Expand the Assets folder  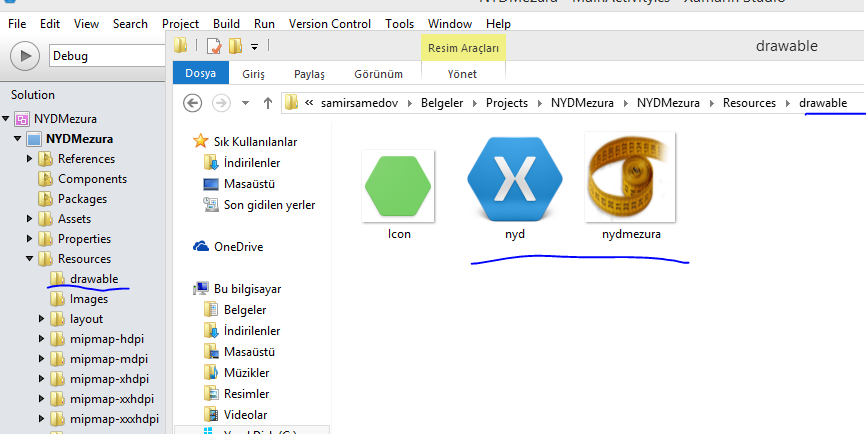click(x=30, y=219)
